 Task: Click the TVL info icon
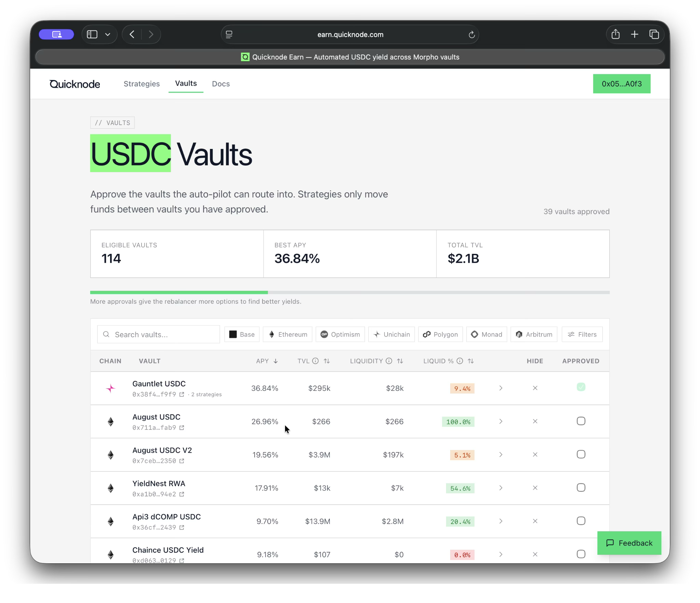click(315, 361)
